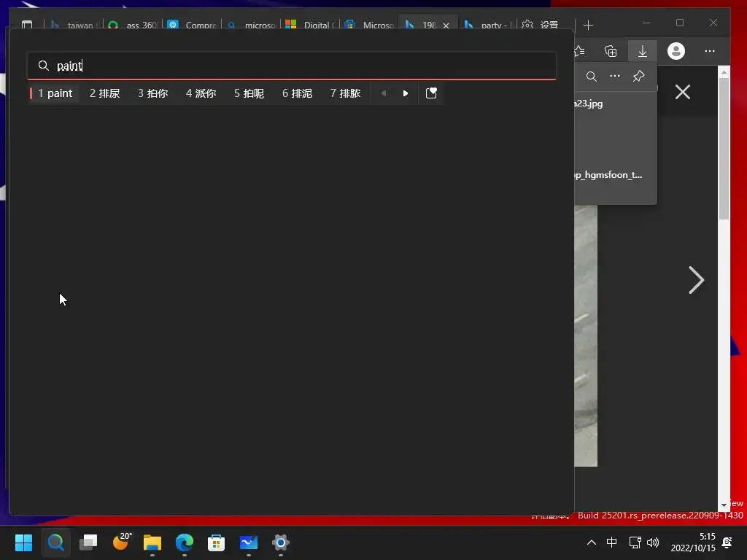Open the Edge favorites list
Screen dimensions: 747x560
(x=579, y=51)
